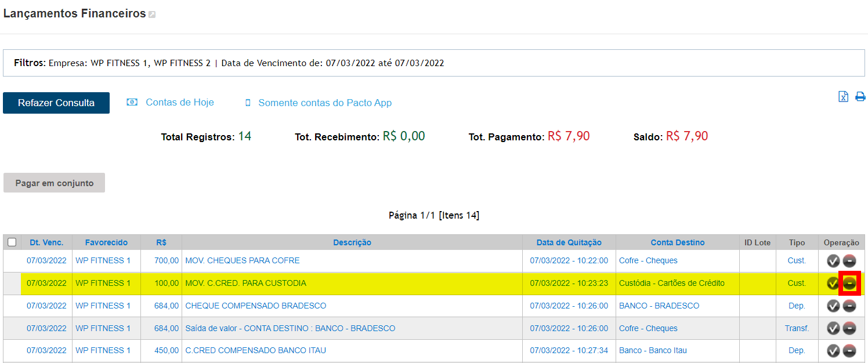Viewport: 868px width, 363px height.
Task: Open popup icon beside Lançamentos Financeiros title
Action: (152, 14)
